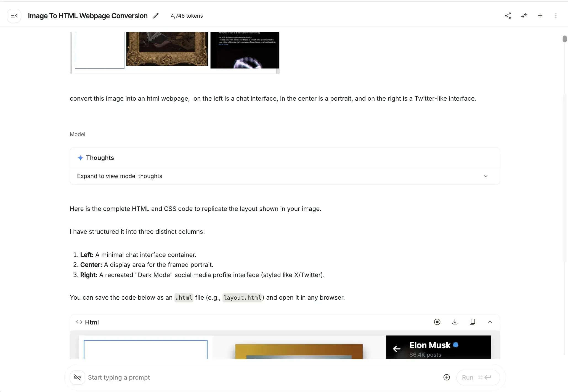
Task: Select the Image To HTML Webpage Conversion title
Action: point(88,16)
